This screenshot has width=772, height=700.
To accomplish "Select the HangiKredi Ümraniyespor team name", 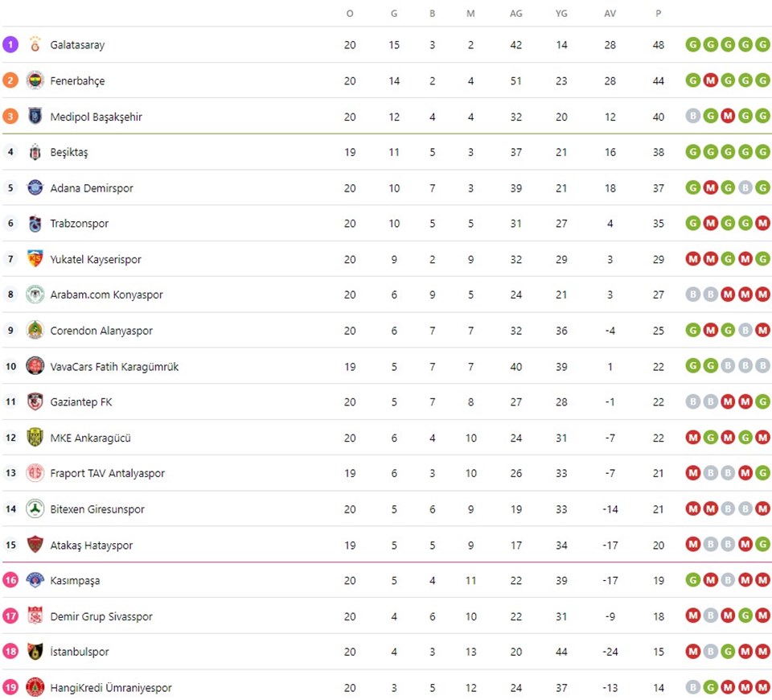I will click(111, 687).
